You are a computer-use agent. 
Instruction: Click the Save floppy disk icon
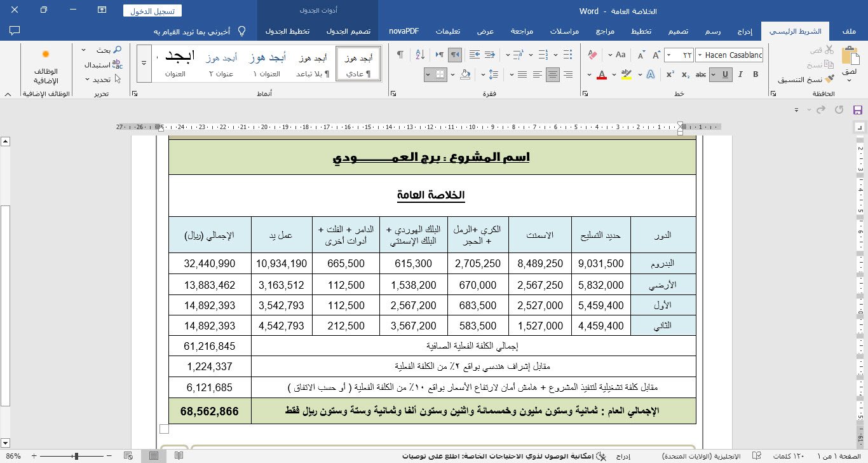pos(857,110)
